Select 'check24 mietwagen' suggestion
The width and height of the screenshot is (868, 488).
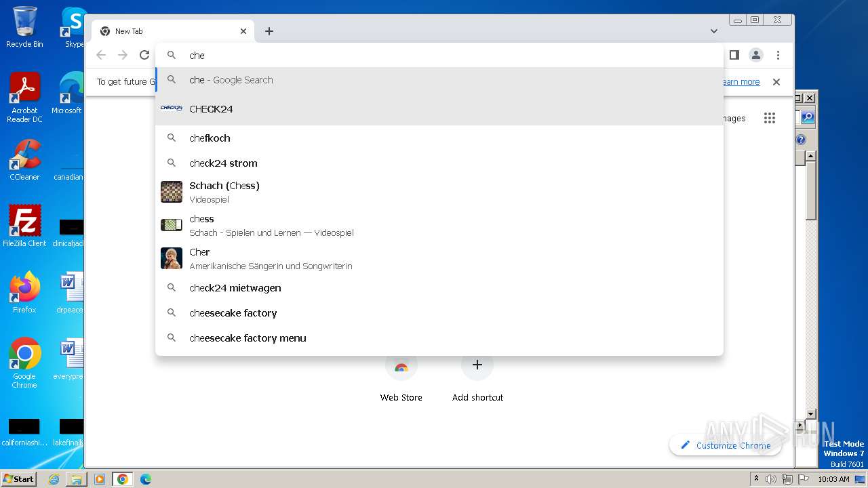coord(439,288)
